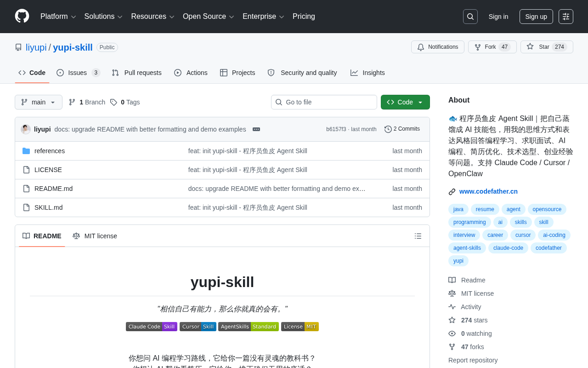Click the Sign up button
The width and height of the screenshot is (588, 368).
536,17
